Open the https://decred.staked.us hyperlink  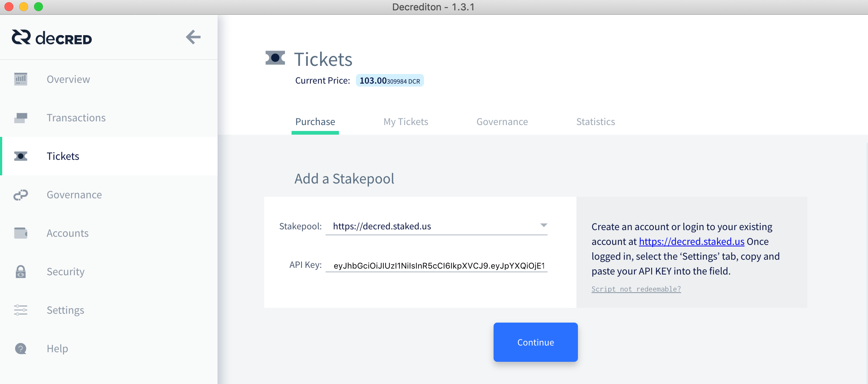tap(692, 242)
